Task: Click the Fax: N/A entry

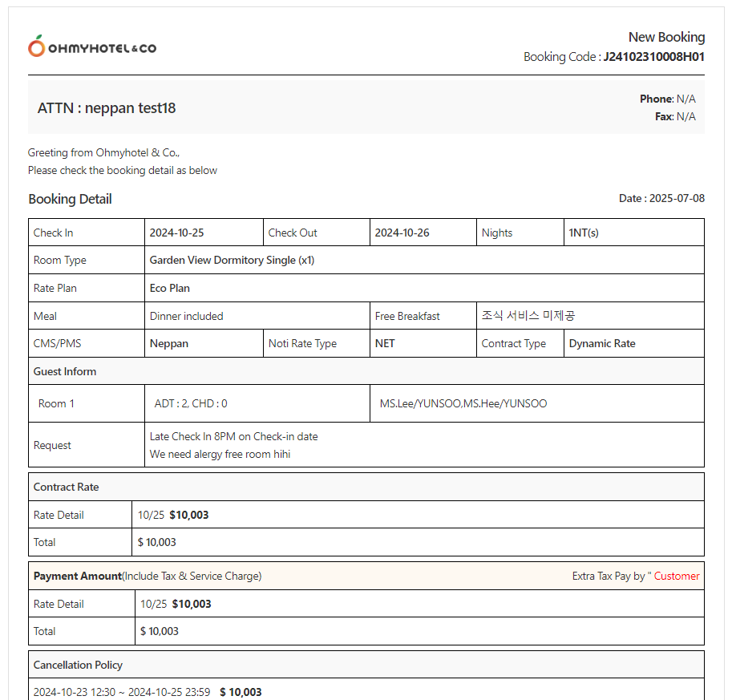Action: coord(675,116)
